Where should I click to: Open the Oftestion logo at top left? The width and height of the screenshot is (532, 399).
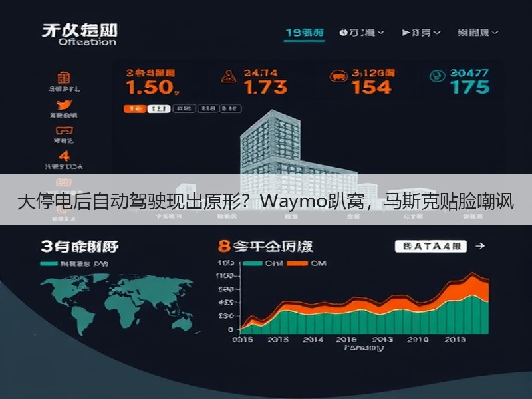(80, 35)
